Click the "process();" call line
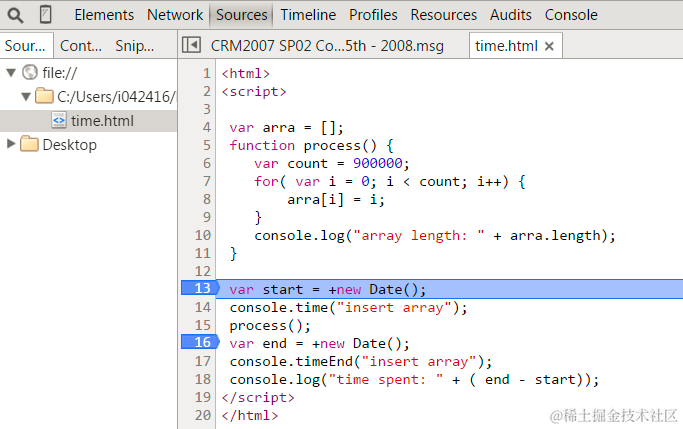Viewport: 683px width, 429px height. pyautogui.click(x=270, y=326)
